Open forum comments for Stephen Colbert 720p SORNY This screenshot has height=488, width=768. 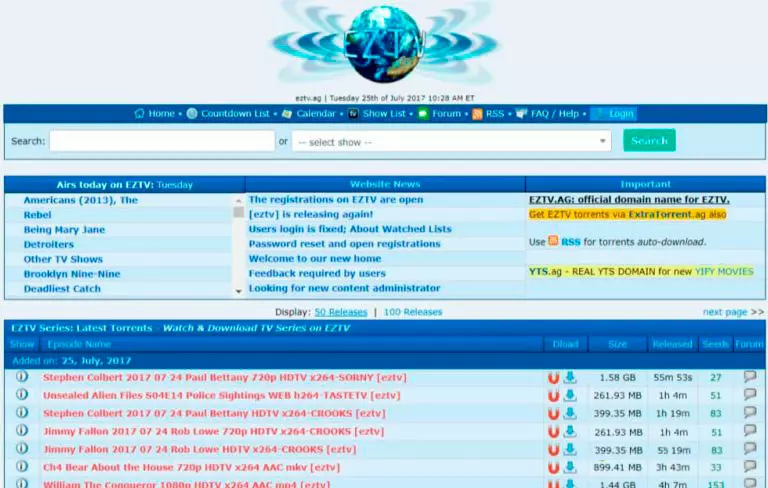click(750, 377)
